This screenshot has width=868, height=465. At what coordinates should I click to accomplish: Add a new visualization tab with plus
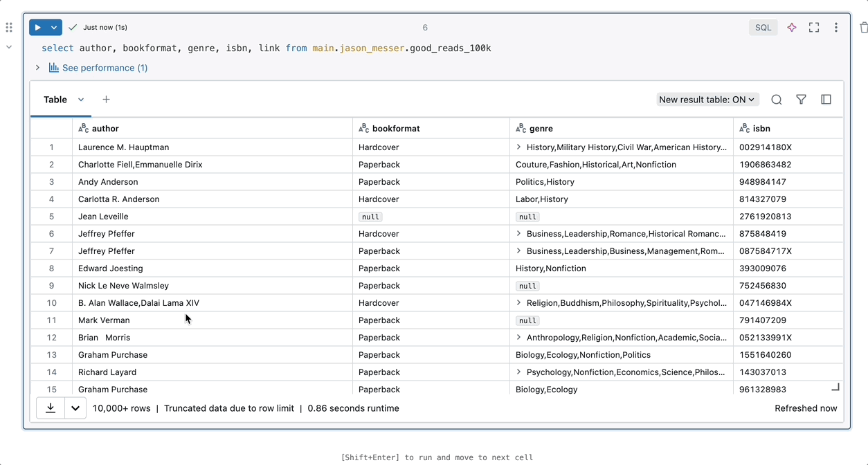[x=106, y=100]
